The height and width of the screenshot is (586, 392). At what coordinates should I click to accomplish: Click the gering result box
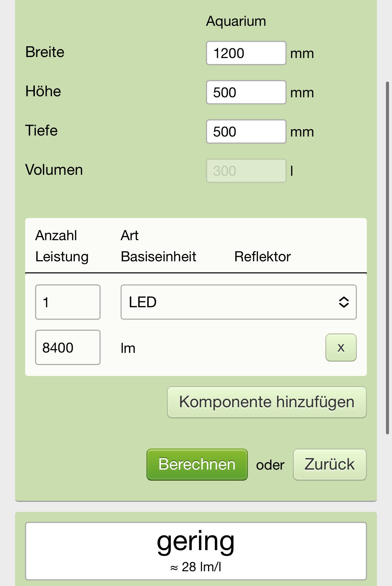(196, 551)
